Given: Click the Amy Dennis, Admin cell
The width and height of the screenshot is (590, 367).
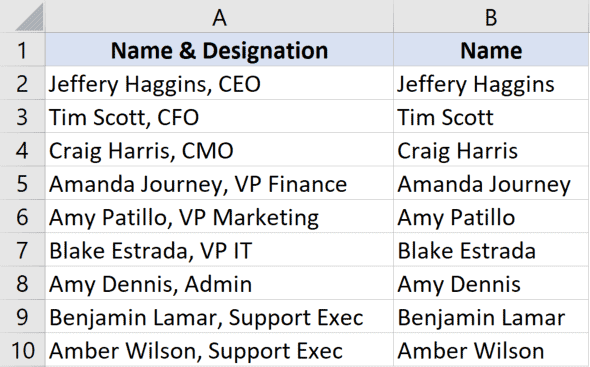Looking at the screenshot, I should 219,283.
